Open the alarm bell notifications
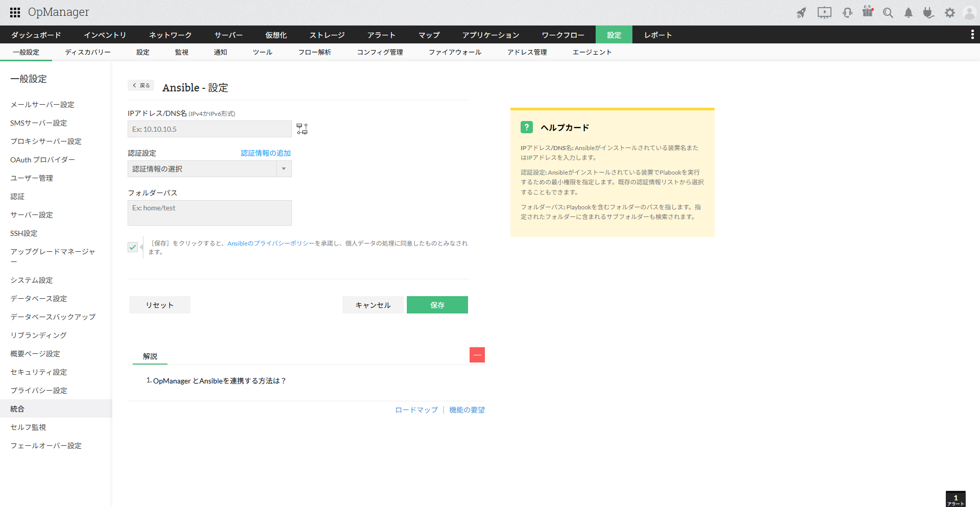Screen dimensions: 980x507 [909, 13]
